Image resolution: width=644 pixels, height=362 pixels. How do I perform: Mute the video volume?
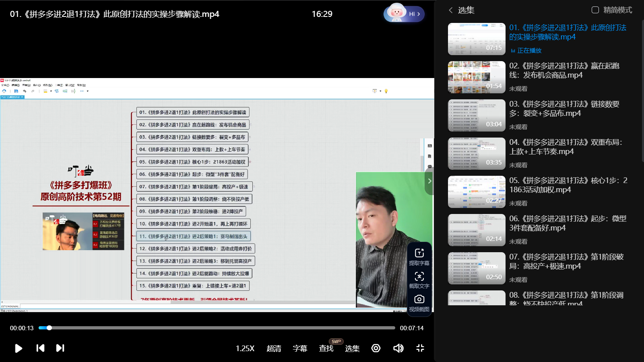(x=398, y=348)
